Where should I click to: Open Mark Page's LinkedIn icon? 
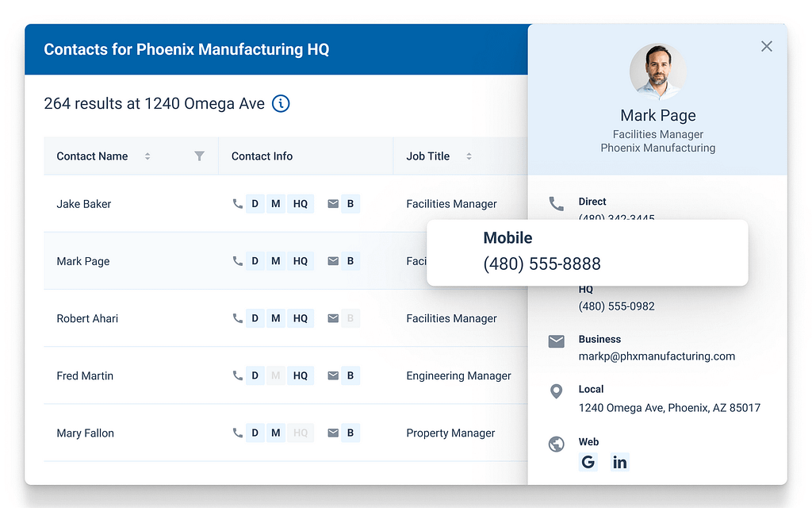click(619, 462)
